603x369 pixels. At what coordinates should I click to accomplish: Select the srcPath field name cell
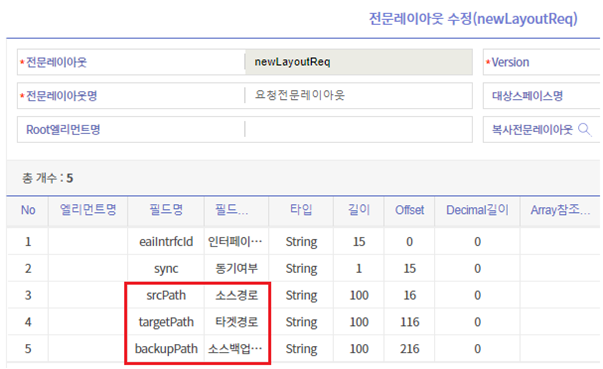[166, 295]
